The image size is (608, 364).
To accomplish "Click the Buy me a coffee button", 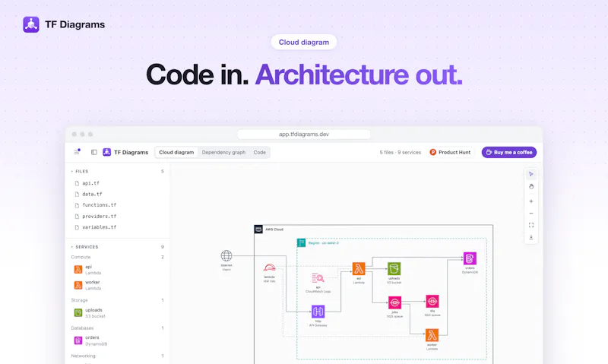I will point(509,152).
